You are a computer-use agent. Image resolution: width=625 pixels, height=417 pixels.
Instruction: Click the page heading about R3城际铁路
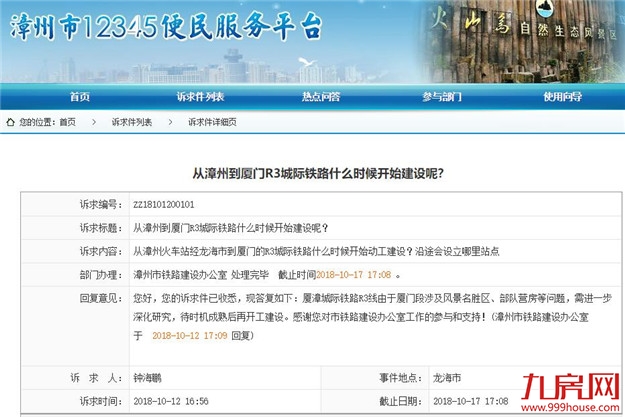[318, 173]
